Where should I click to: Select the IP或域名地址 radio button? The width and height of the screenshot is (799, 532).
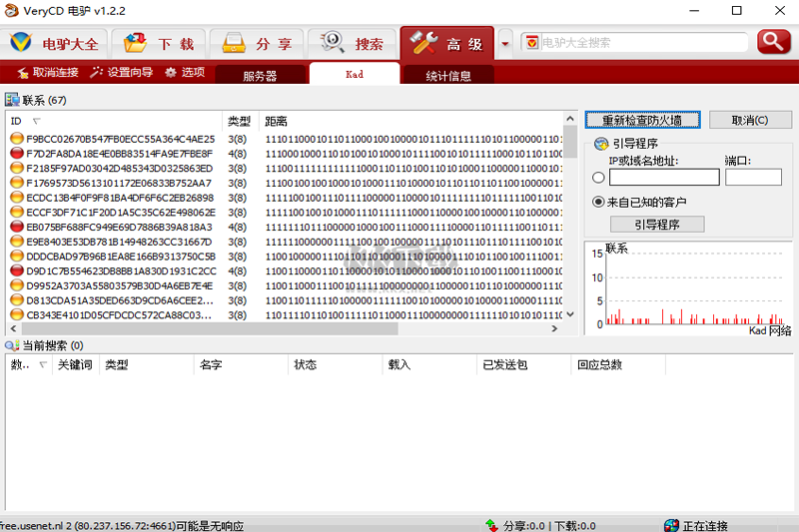click(x=598, y=177)
